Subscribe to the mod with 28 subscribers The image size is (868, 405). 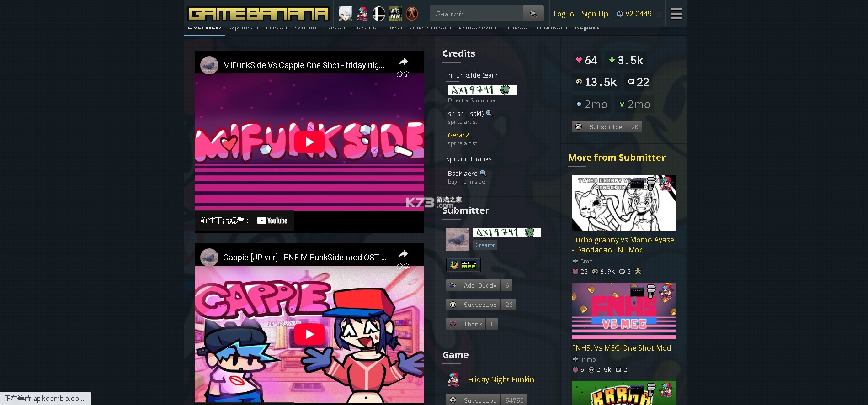pyautogui.click(x=606, y=127)
